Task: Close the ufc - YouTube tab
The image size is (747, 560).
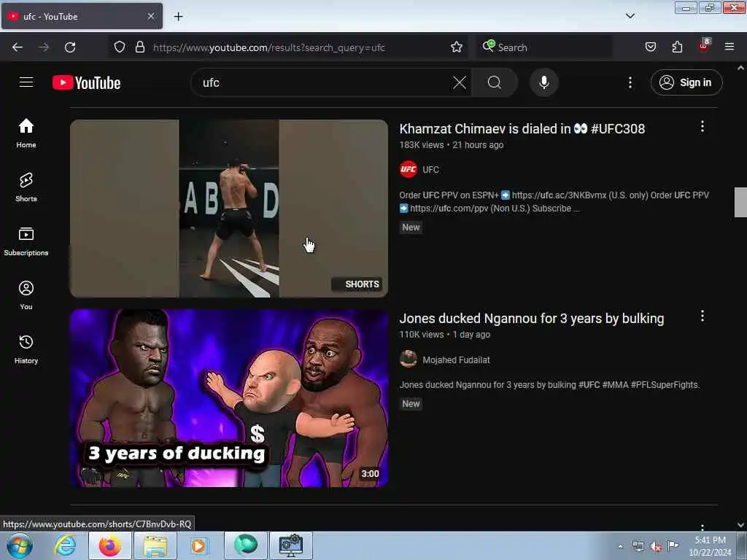Action: [x=150, y=16]
